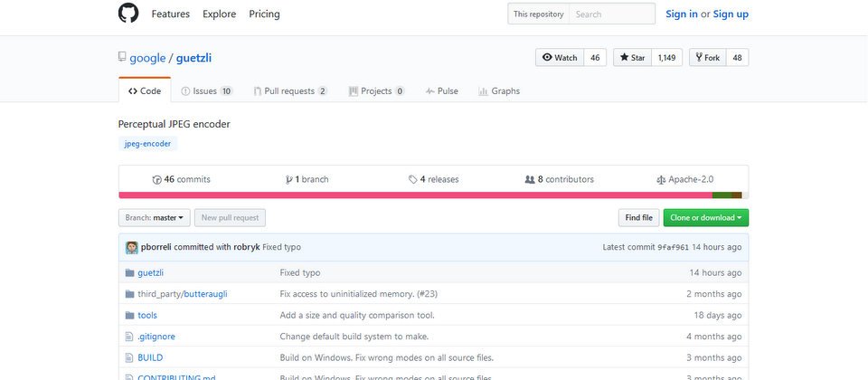Viewport: 868px width, 380px height.
Task: Open guetzli row's Fixed typo commit message
Action: click(300, 273)
